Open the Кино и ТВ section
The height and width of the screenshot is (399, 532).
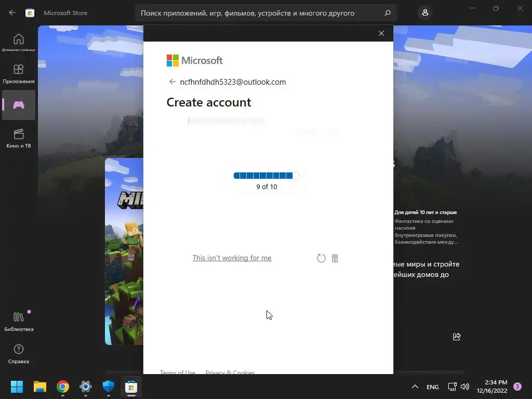(x=19, y=138)
